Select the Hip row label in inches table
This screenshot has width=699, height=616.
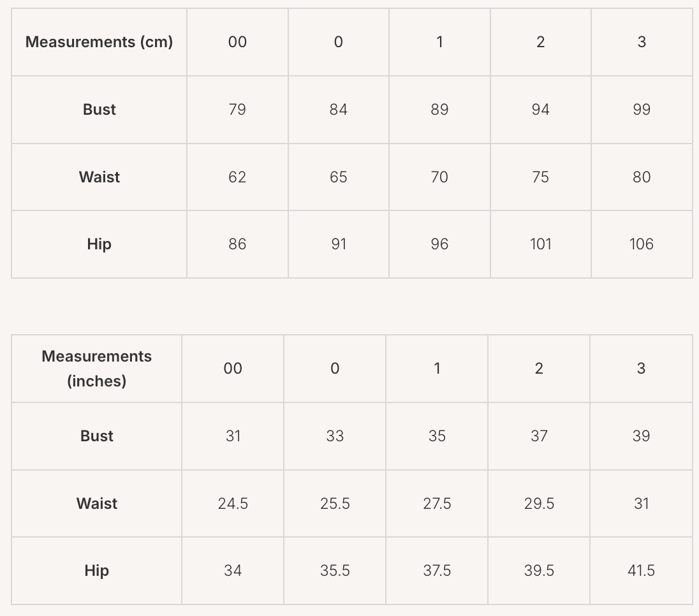tap(97, 571)
